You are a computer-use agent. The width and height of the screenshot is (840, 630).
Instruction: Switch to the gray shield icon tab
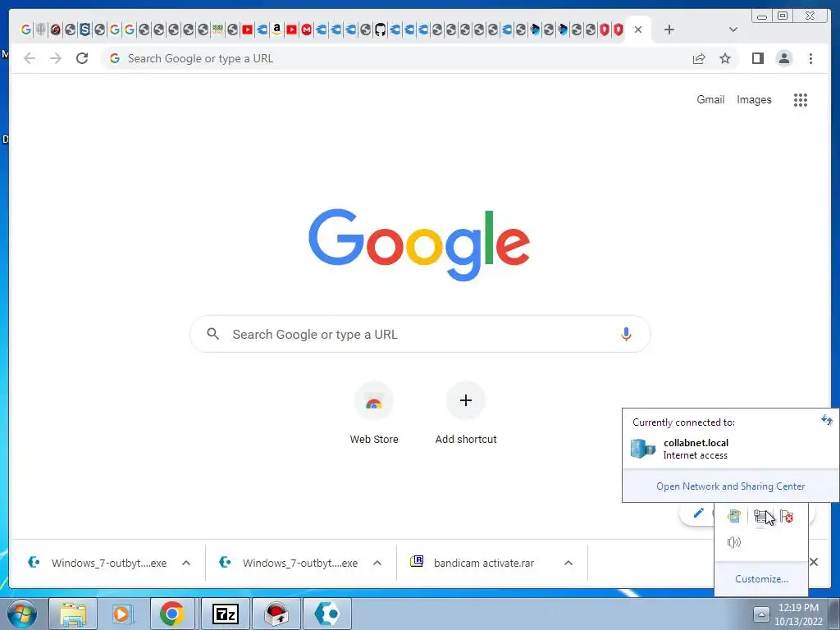coord(41,30)
